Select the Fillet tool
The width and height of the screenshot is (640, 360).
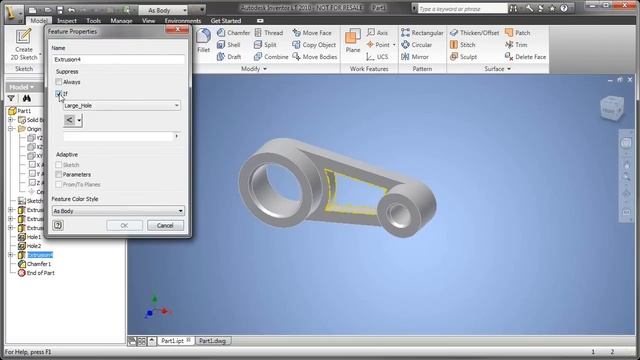pos(203,41)
